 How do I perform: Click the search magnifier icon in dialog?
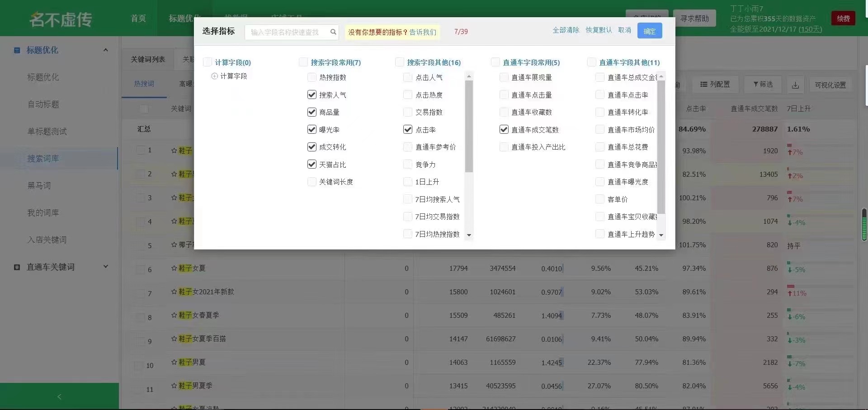[333, 32]
